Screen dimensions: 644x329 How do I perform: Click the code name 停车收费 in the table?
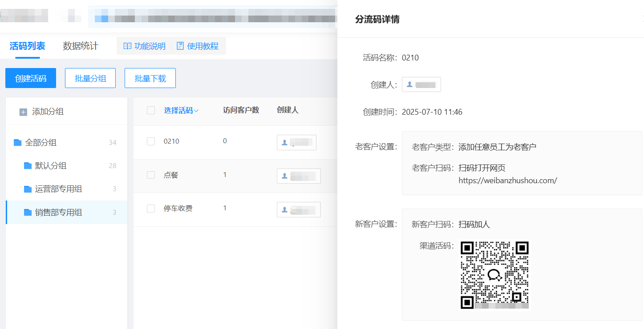[x=178, y=209]
